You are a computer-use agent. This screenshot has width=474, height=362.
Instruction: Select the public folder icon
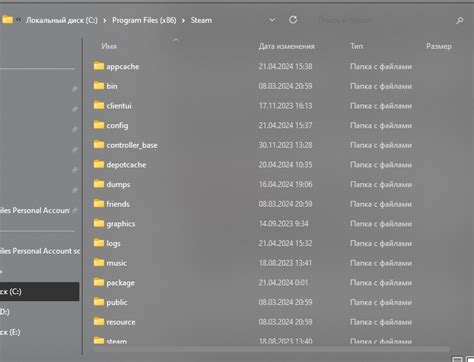(x=99, y=302)
